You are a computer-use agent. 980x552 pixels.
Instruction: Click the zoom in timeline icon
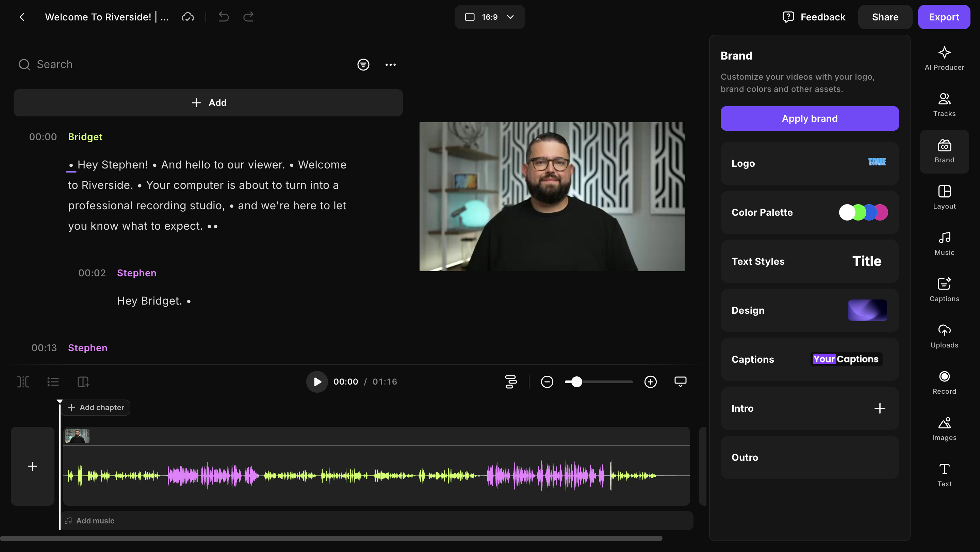(x=650, y=381)
